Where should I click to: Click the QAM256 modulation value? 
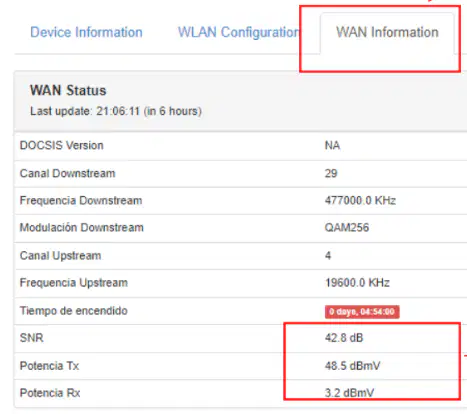point(347,228)
